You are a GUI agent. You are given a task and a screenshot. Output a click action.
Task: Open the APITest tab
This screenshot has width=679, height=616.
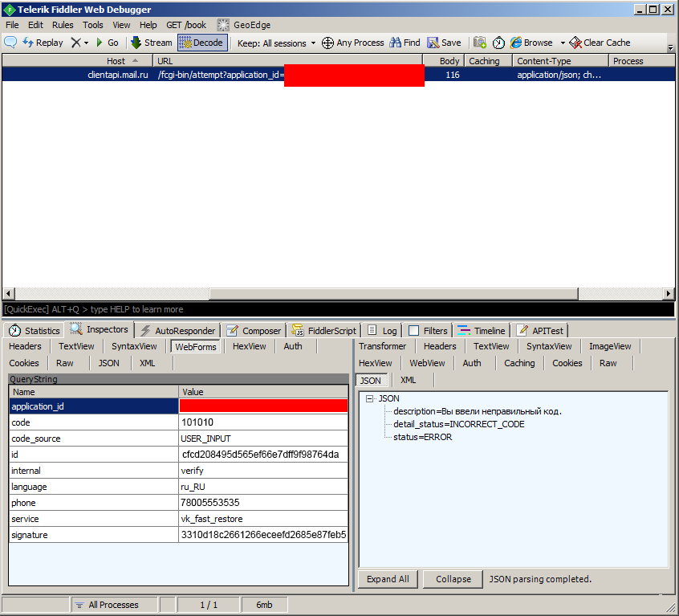pos(540,331)
